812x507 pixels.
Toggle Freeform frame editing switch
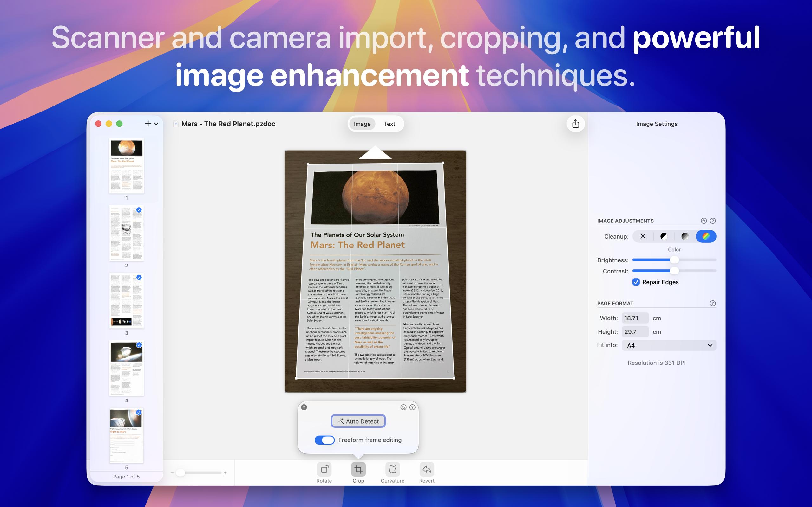(324, 440)
